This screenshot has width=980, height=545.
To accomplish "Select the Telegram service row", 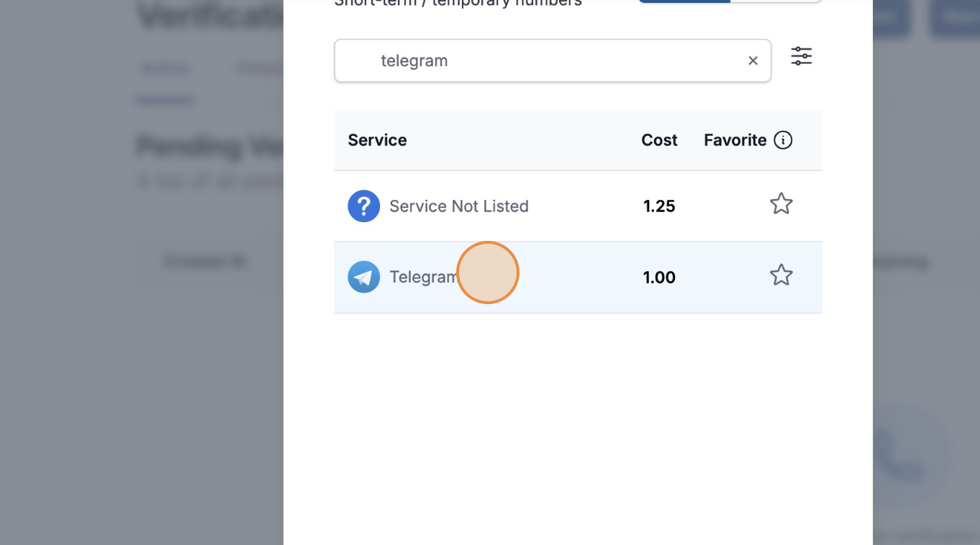I will (x=578, y=278).
